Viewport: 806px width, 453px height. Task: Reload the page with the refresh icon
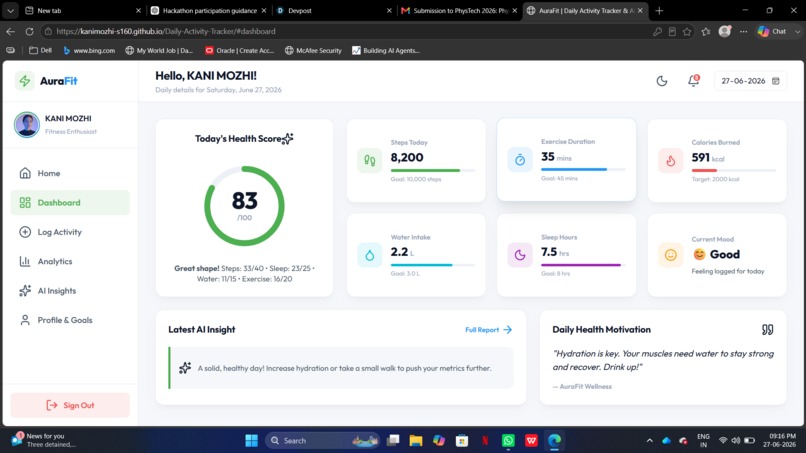click(x=29, y=31)
